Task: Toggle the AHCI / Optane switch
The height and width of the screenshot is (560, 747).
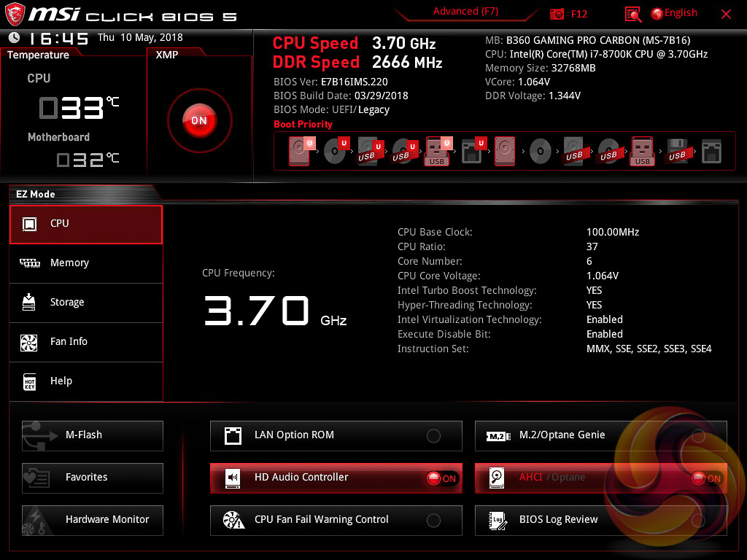Action: [x=706, y=478]
